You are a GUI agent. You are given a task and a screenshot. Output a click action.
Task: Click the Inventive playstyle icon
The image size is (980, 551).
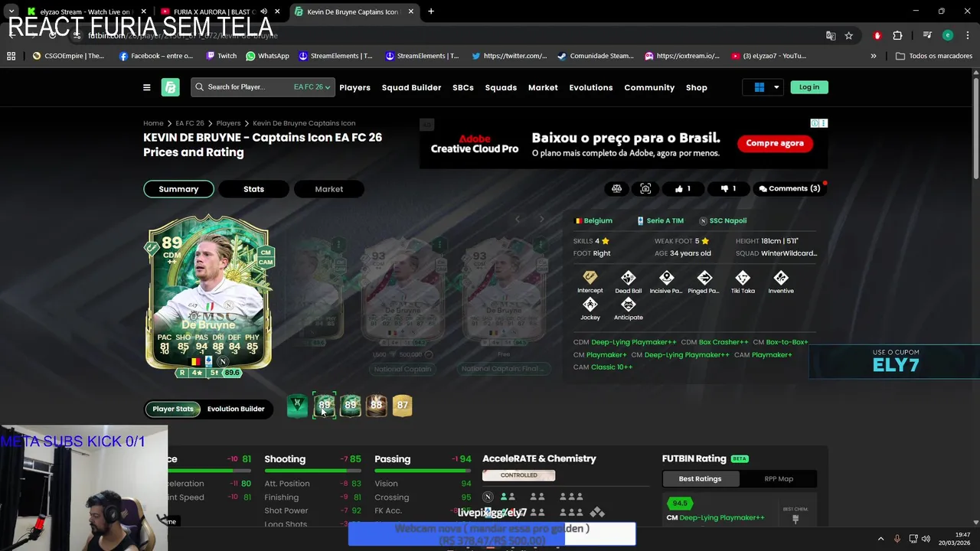781,278
